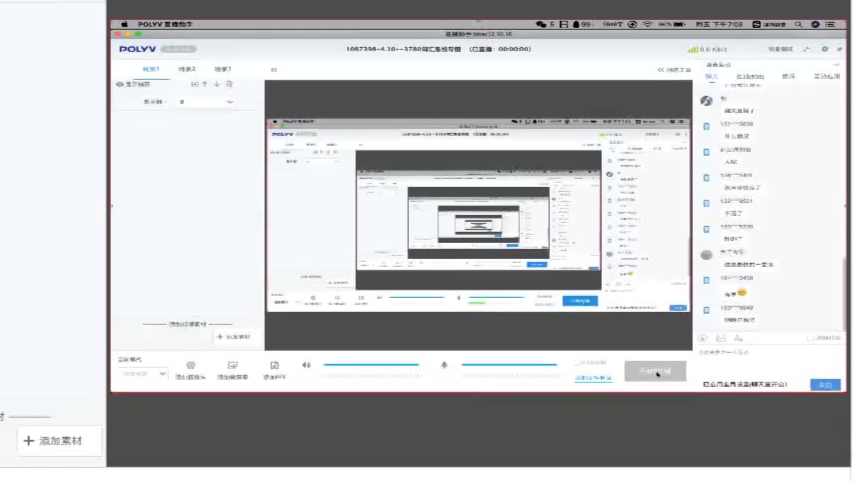854x481 pixels.
Task: Delete the layer with the trash icon
Action: (229, 84)
